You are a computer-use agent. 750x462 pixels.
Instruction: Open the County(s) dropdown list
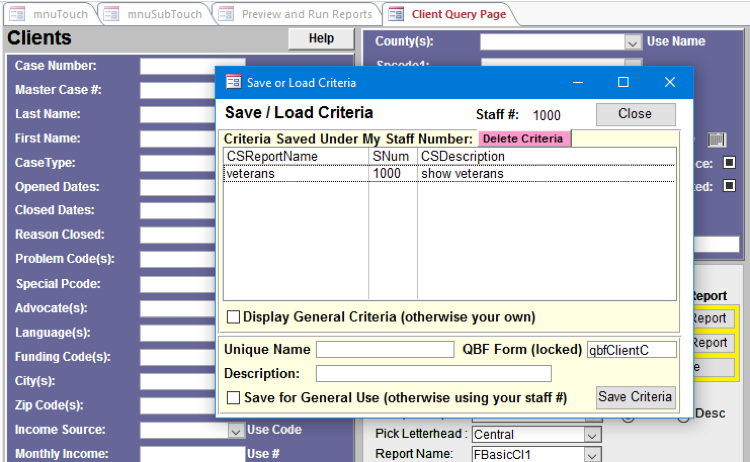click(632, 42)
